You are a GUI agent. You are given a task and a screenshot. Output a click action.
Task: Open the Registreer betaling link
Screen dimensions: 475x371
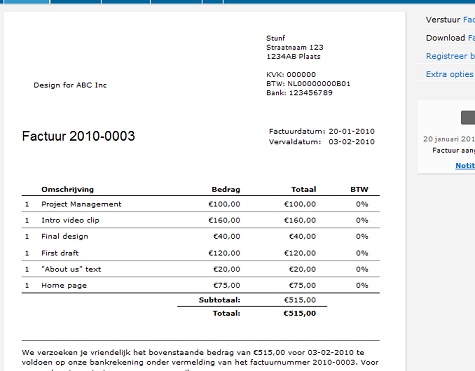pos(450,56)
